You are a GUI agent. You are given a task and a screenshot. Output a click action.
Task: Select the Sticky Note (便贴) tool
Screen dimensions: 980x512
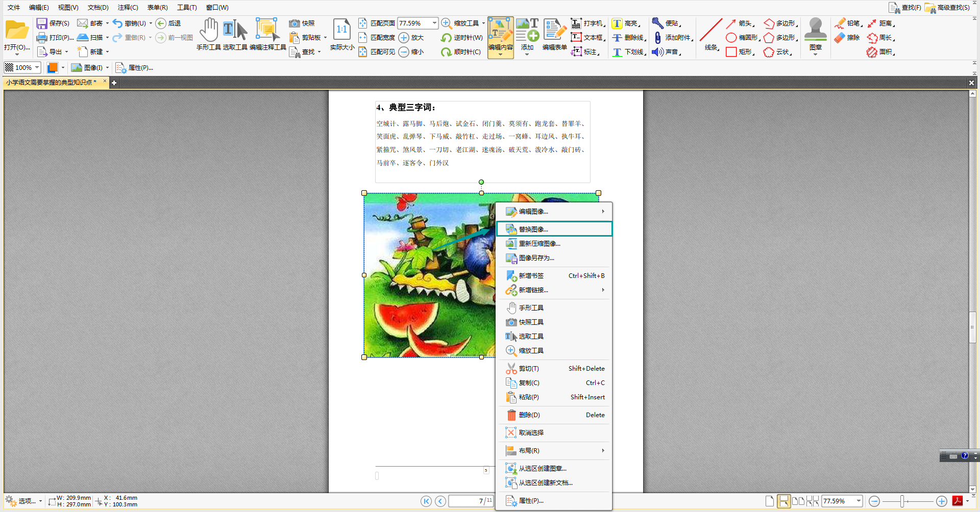(x=666, y=23)
